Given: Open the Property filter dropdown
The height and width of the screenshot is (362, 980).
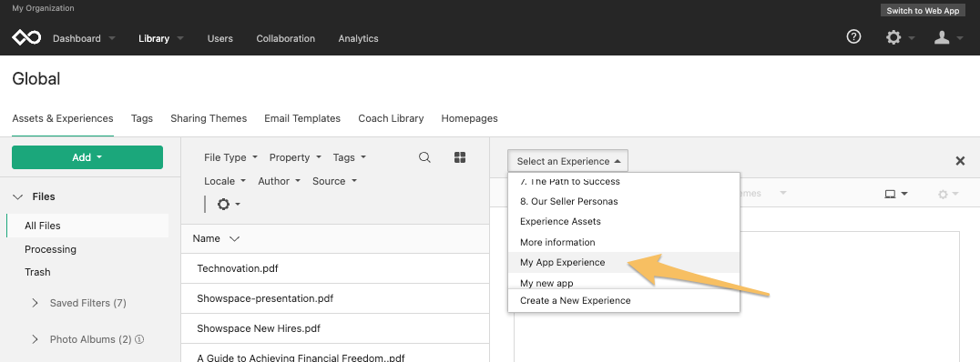Looking at the screenshot, I should pyautogui.click(x=295, y=157).
